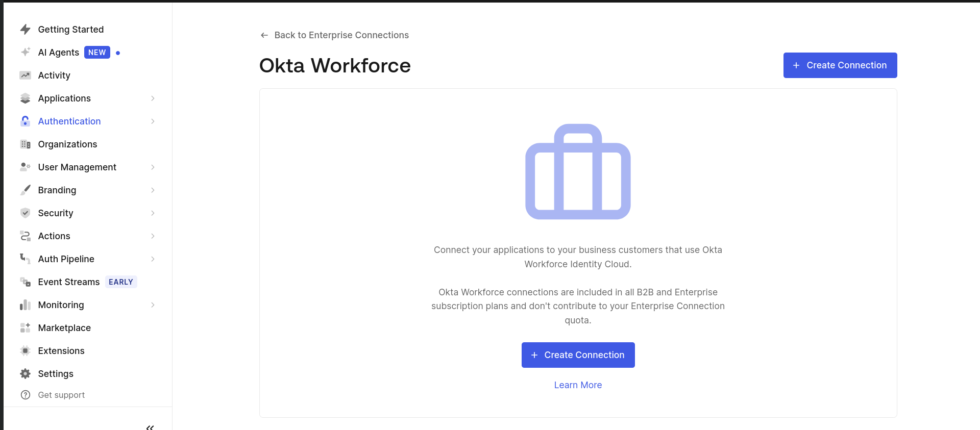Screen dimensions: 980x430
Task: Click the Activity chart icon
Action: tap(25, 75)
